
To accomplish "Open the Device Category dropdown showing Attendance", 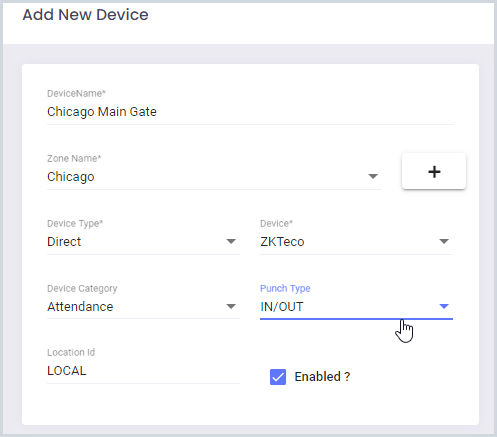I will pos(143,307).
